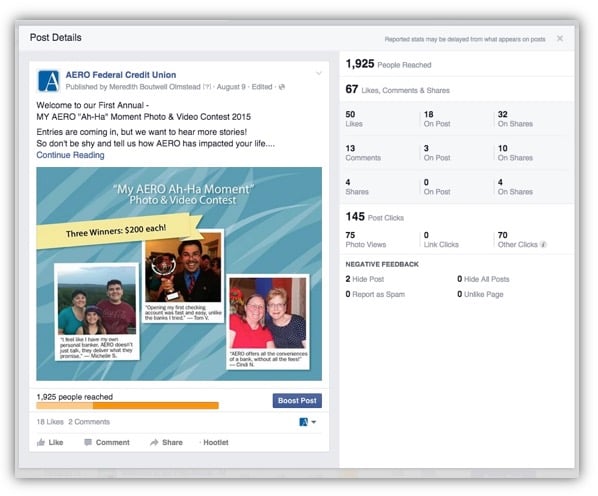Click the Edited history link
Image resolution: width=598 pixels, height=496 pixels.
(262, 87)
